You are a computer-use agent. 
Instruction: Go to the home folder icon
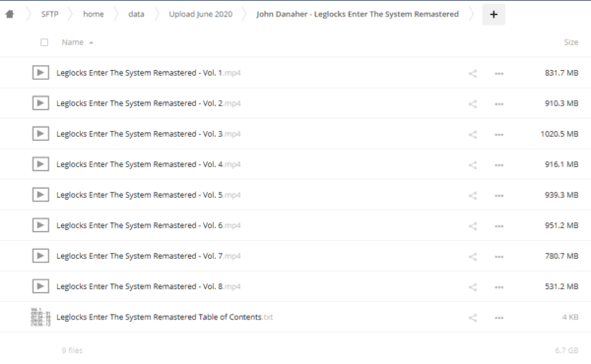coord(10,15)
